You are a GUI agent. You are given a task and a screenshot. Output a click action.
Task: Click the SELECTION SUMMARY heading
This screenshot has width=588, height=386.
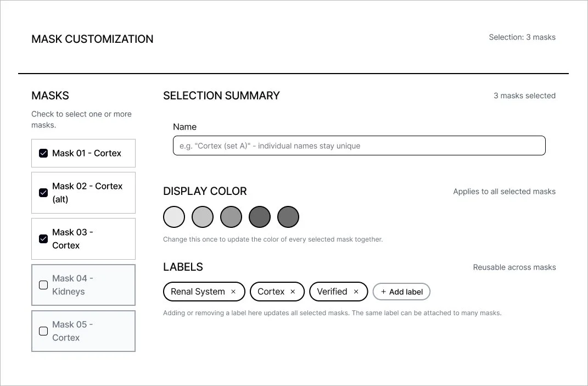[221, 96]
